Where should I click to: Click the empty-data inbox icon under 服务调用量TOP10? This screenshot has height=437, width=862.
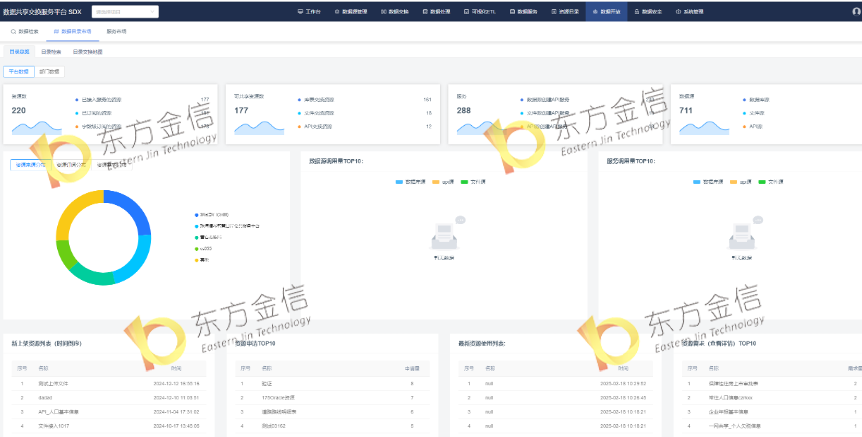(x=744, y=235)
